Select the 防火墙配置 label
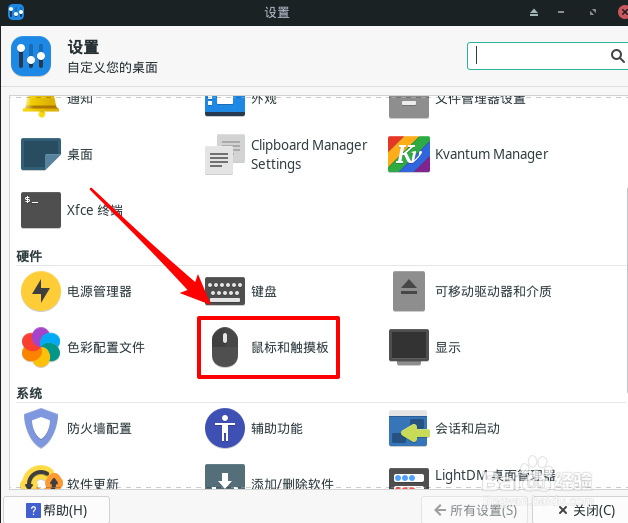 click(x=99, y=428)
